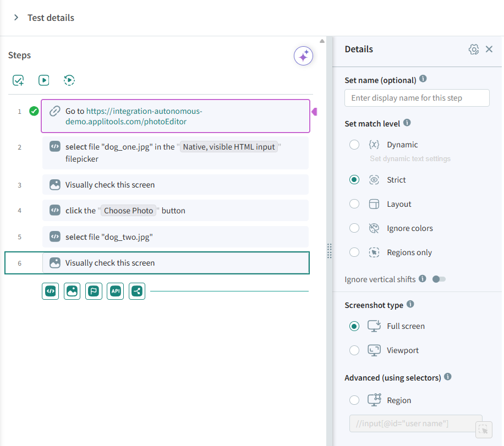The width and height of the screenshot is (504, 446).
Task: Click image icon on step 3
Action: (x=55, y=185)
